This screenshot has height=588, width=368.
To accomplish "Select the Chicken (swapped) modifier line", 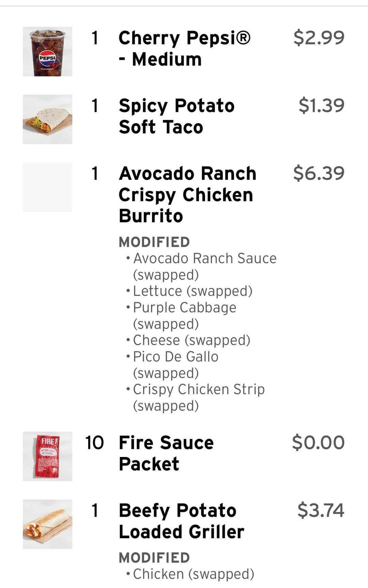I will (x=193, y=574).
